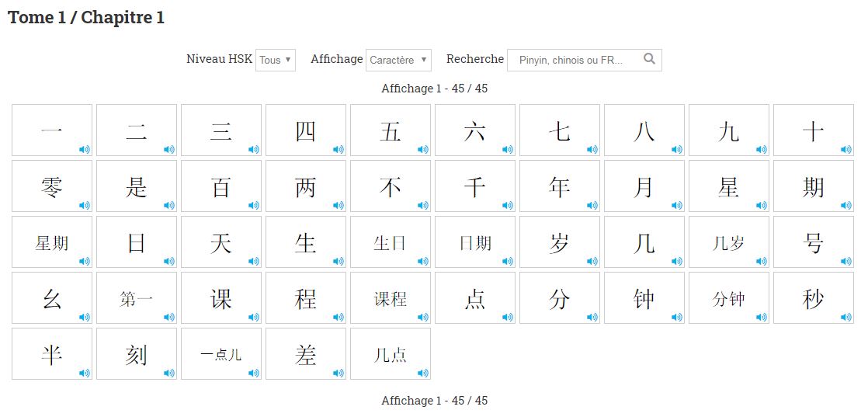Click the speaker icon on 十 card
The image size is (868, 417).
(x=845, y=149)
